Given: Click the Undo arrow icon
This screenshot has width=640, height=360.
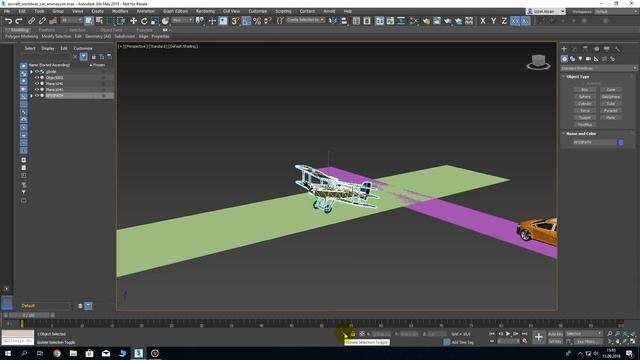Looking at the screenshot, I should coord(8,21).
